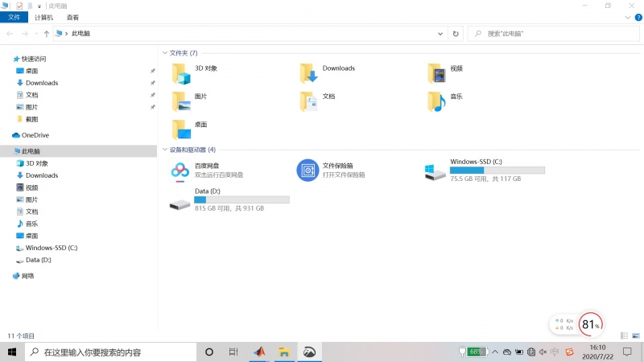Click the refresh button beside address bar
Screen dimensions: 644x362
[456, 34]
